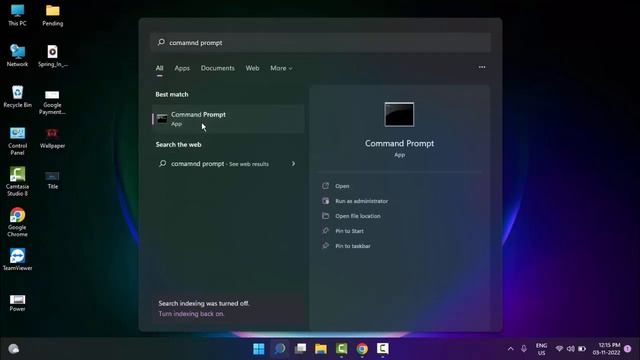Select the Wallpaper desktop icon
Image resolution: width=640 pixels, height=360 pixels.
[52, 138]
